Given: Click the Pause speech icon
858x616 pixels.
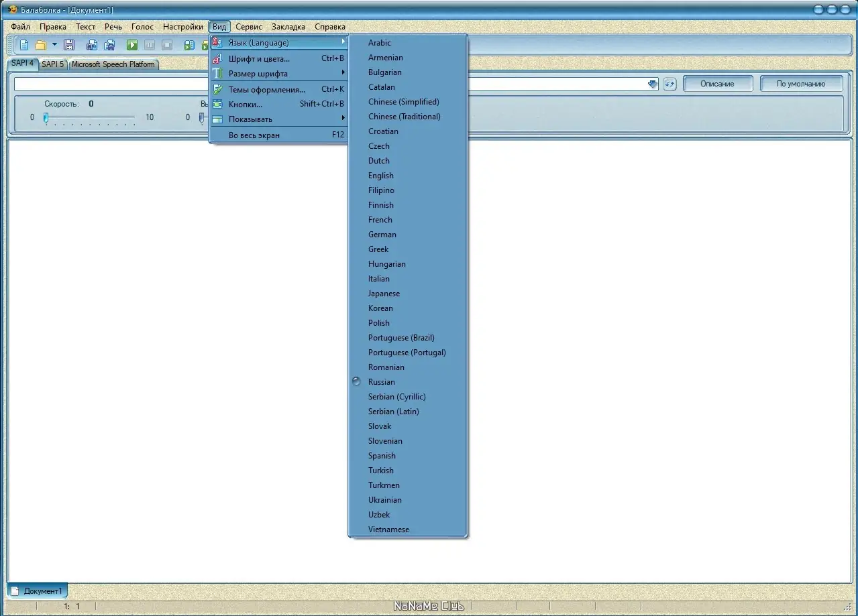Looking at the screenshot, I should pyautogui.click(x=150, y=45).
